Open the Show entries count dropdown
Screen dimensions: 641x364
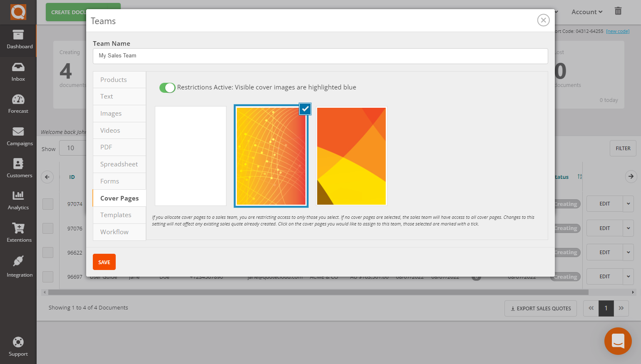[72, 148]
